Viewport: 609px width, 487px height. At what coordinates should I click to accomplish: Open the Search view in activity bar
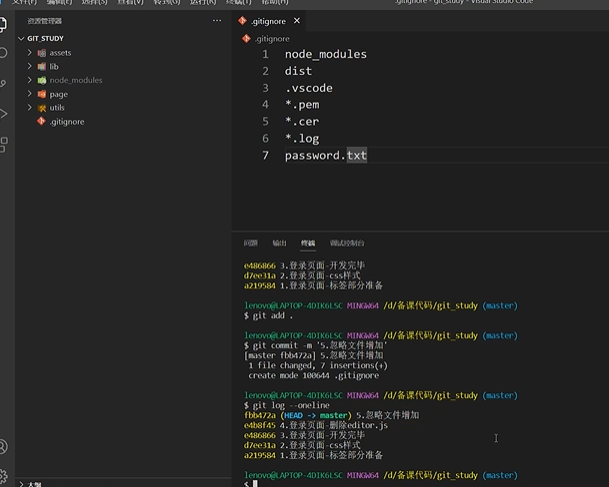tap(5, 52)
